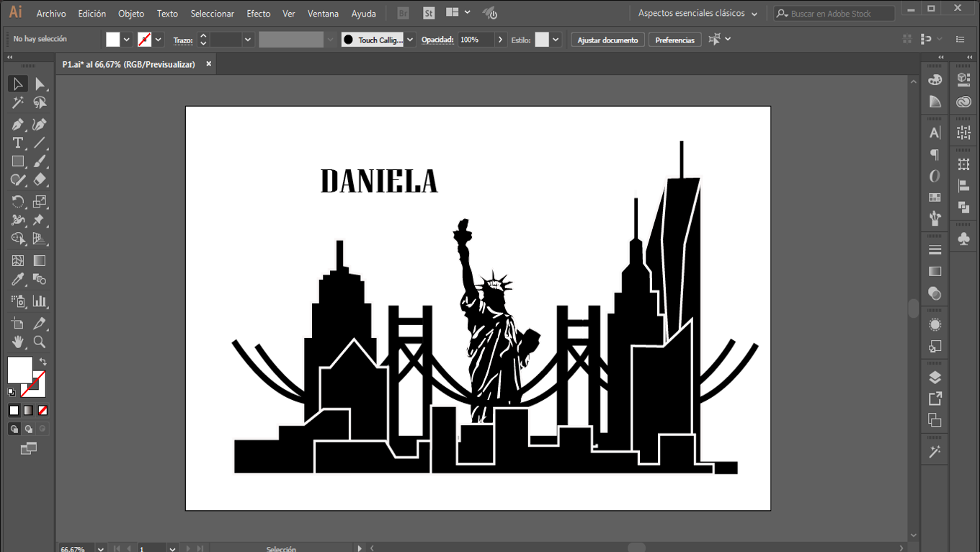Close the P1.ai document tab
This screenshot has width=980, height=552.
click(209, 63)
